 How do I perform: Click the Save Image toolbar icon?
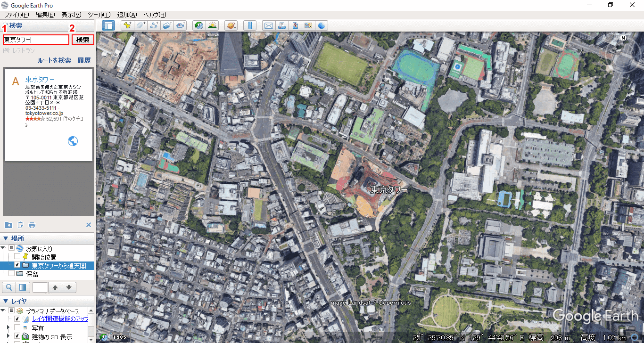[295, 25]
